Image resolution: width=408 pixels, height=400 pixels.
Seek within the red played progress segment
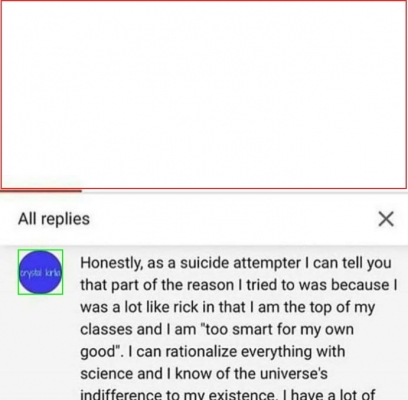point(41,191)
